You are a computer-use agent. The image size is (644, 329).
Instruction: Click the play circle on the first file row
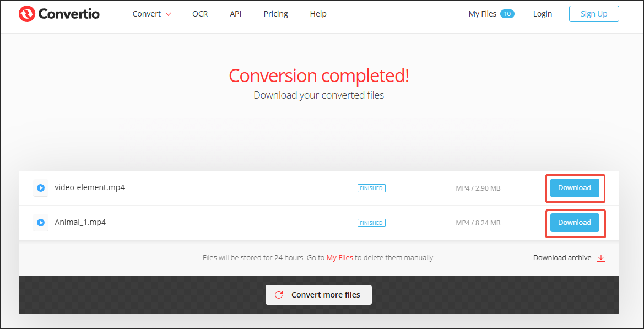click(x=41, y=187)
